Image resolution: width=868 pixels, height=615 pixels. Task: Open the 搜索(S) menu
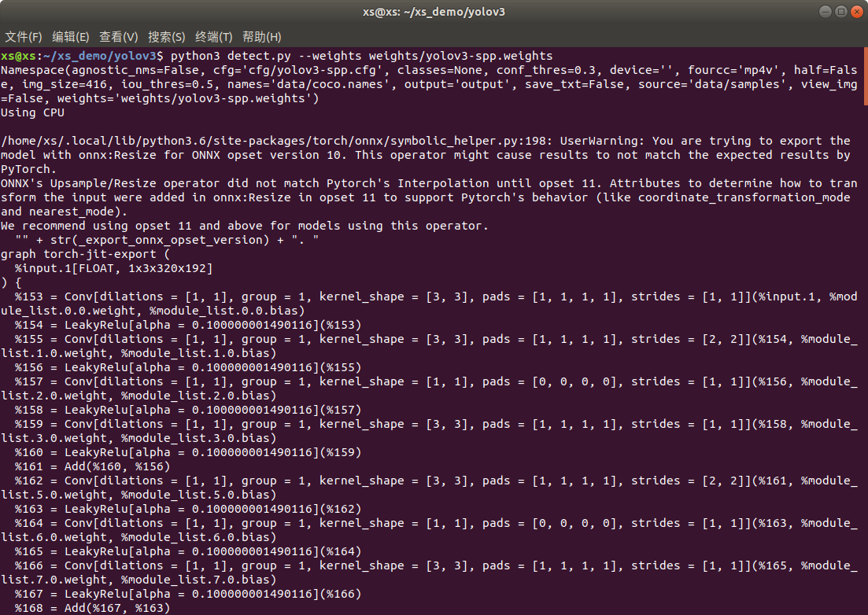(166, 37)
